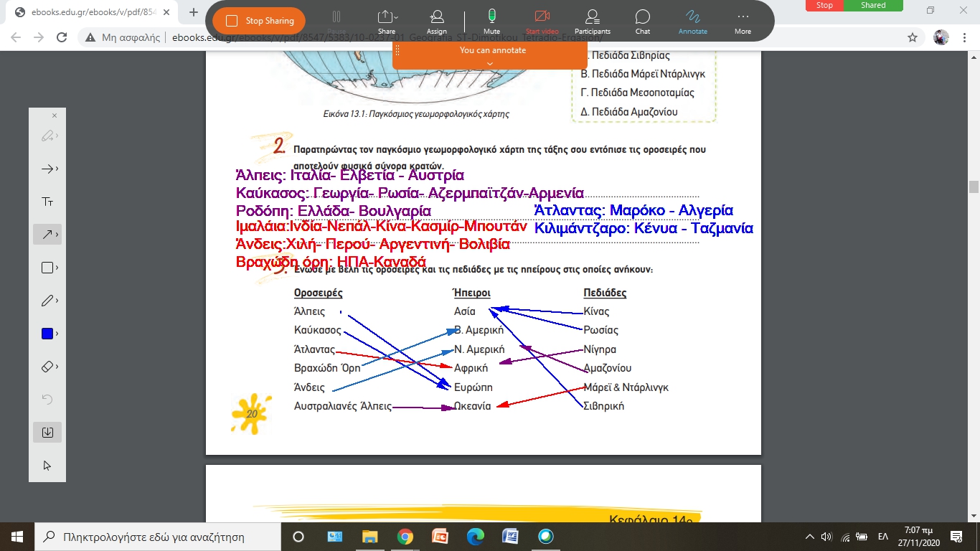Open the Chat panel
The width and height of the screenshot is (980, 551).
(x=643, y=22)
